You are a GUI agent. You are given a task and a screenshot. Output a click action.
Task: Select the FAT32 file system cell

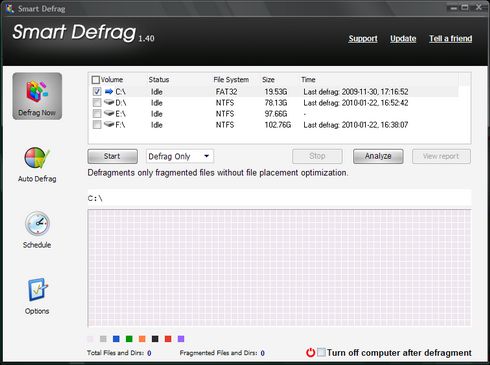(226, 92)
